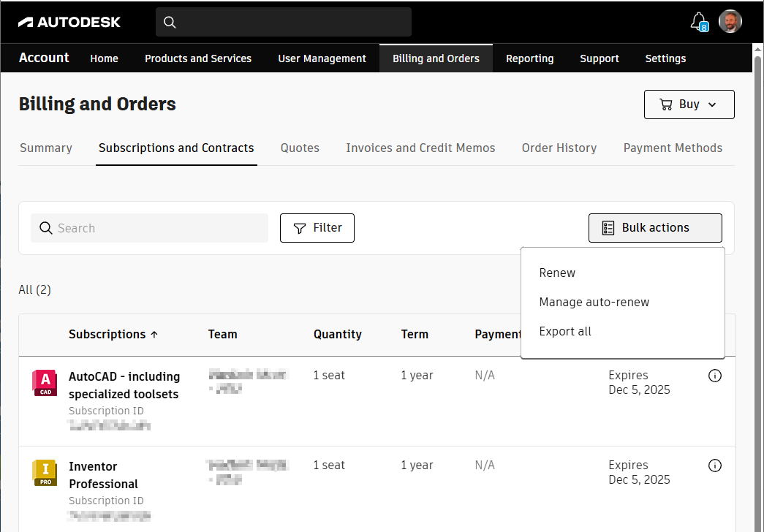Open Invoices and Credit Memos tab
This screenshot has width=764, height=532.
coord(420,148)
